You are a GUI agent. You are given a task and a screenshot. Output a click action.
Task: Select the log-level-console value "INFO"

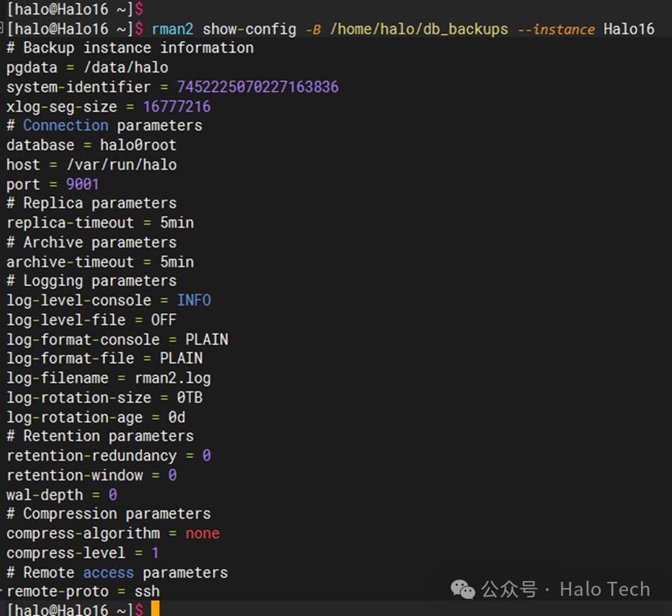point(194,301)
